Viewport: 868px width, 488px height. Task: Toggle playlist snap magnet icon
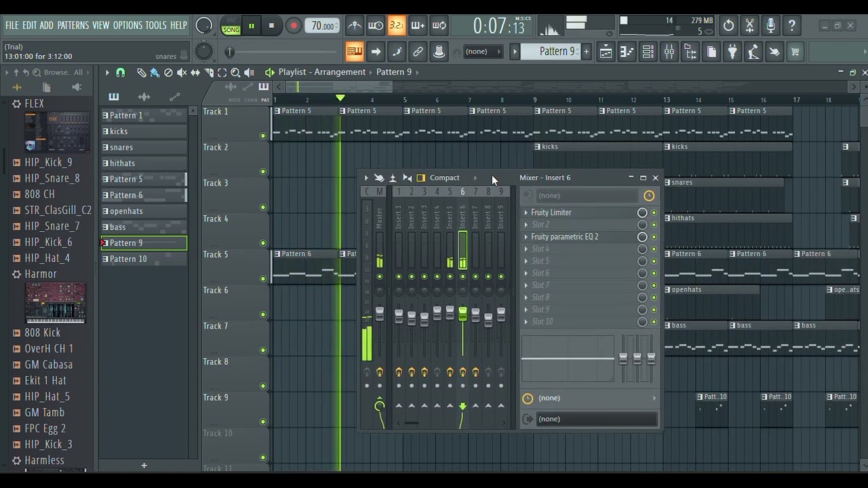tap(120, 72)
